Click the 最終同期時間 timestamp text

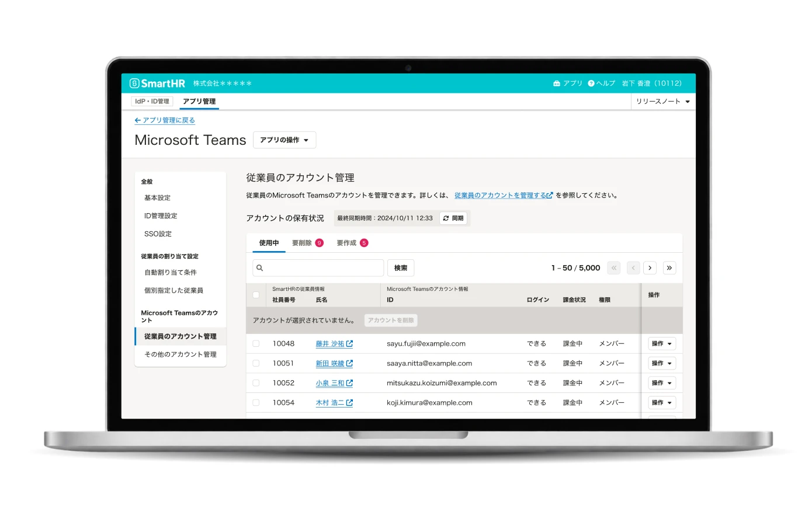(x=385, y=218)
